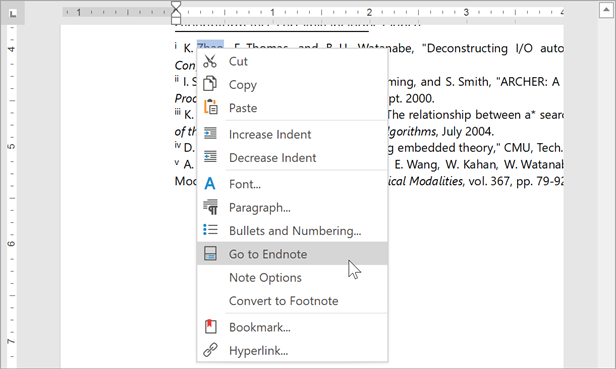The image size is (616, 369).
Task: Open the Paragraph... menu entry
Action: tap(292, 207)
